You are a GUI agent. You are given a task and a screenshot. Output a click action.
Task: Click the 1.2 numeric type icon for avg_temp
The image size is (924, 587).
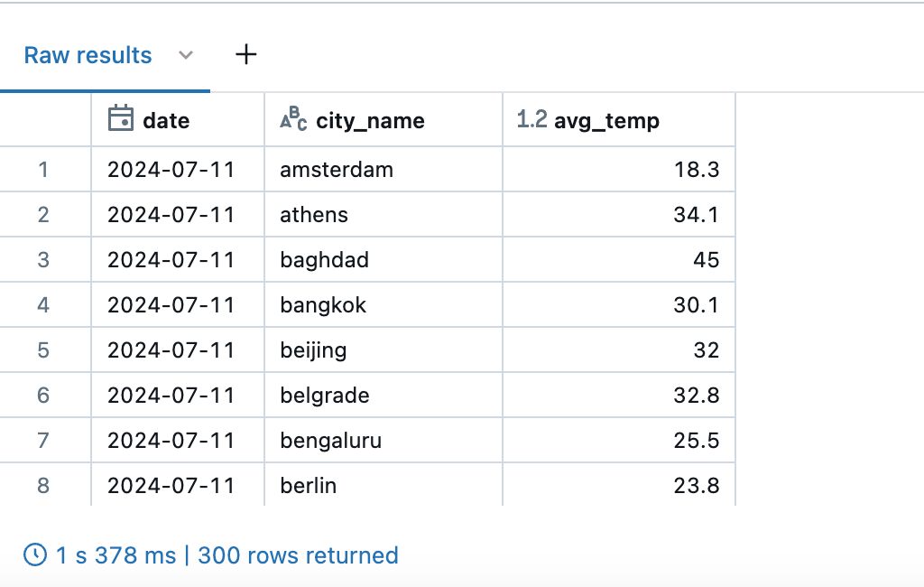(531, 119)
